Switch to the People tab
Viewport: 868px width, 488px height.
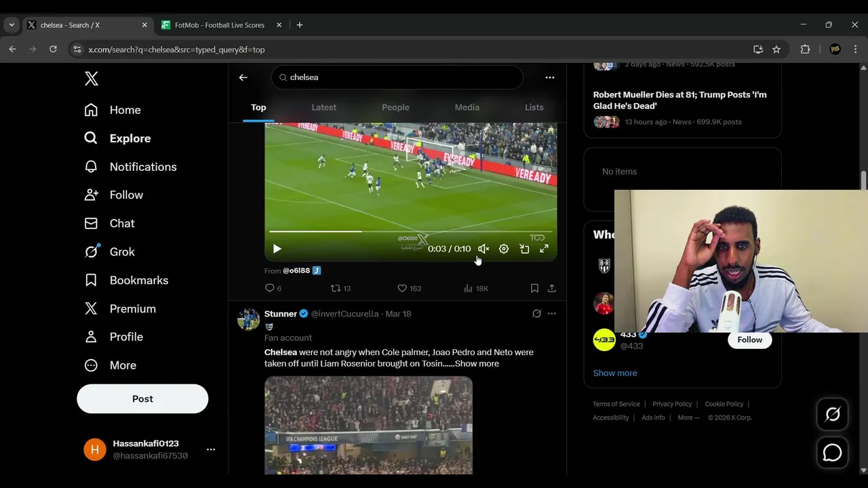(395, 107)
